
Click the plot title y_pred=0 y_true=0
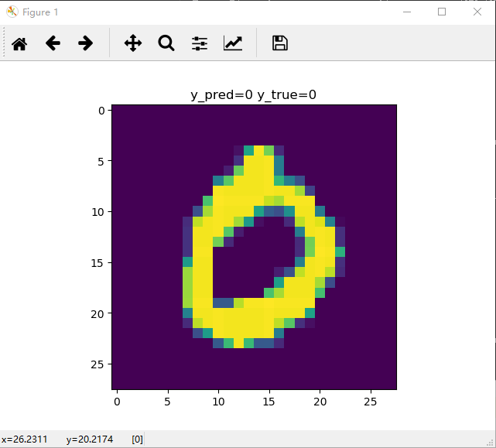pos(254,94)
